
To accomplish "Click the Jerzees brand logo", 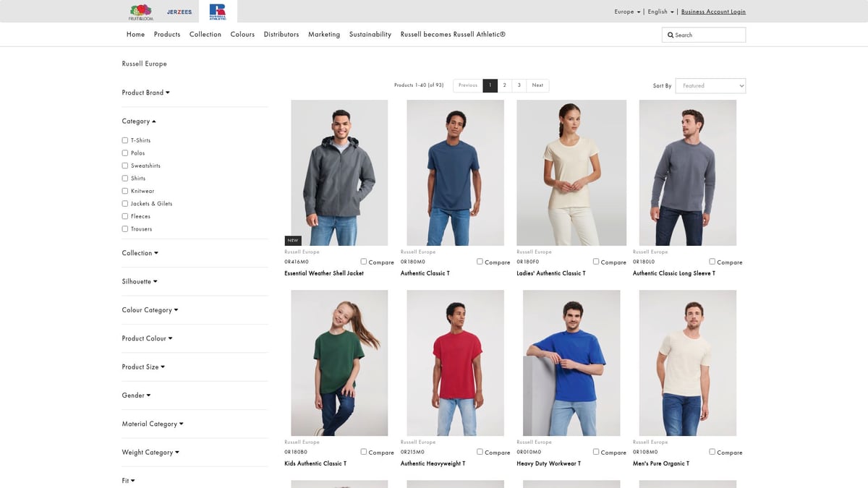I will 179,12.
